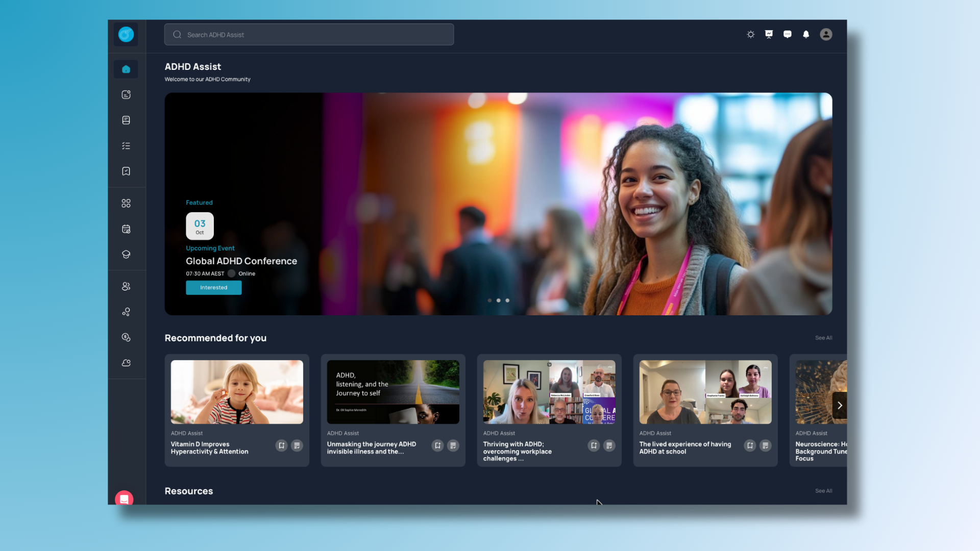This screenshot has width=980, height=551.
Task: Open the checklist tasks sidebar icon
Action: tap(126, 146)
